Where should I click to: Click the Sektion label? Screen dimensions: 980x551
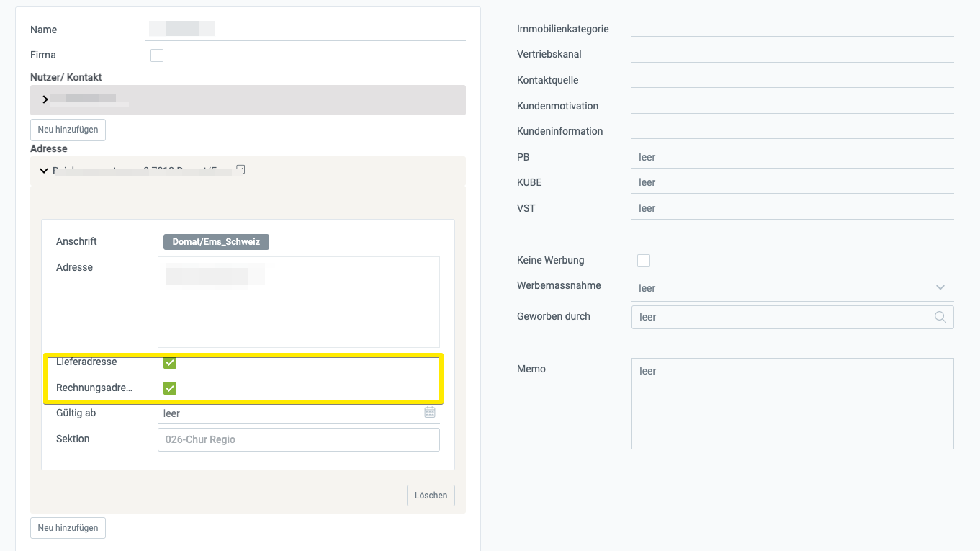[x=73, y=439]
